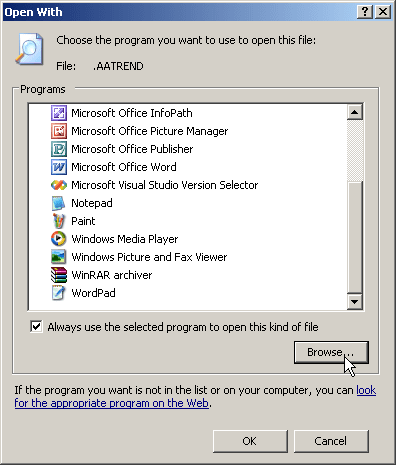Click the scroll up arrow in Programs list
This screenshot has height=465, width=396.
355,112
